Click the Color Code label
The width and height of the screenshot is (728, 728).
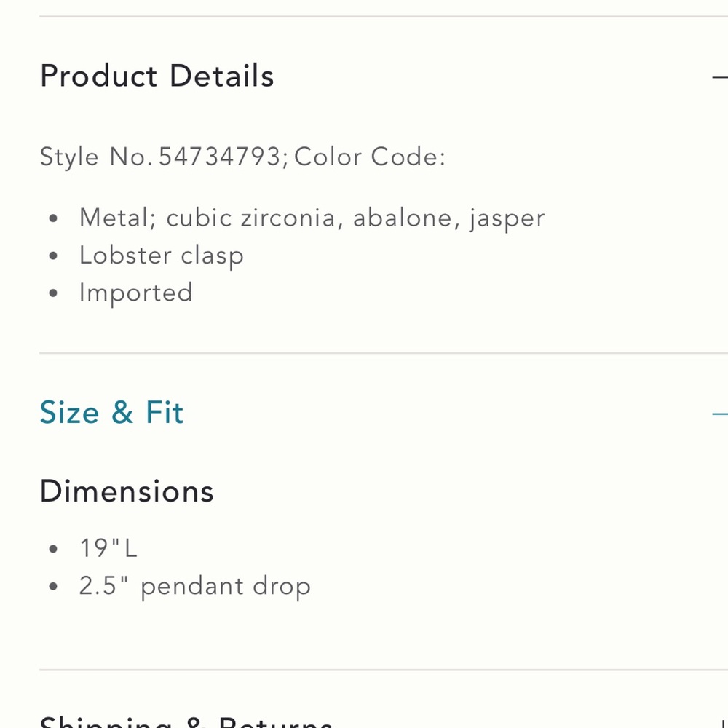click(370, 156)
